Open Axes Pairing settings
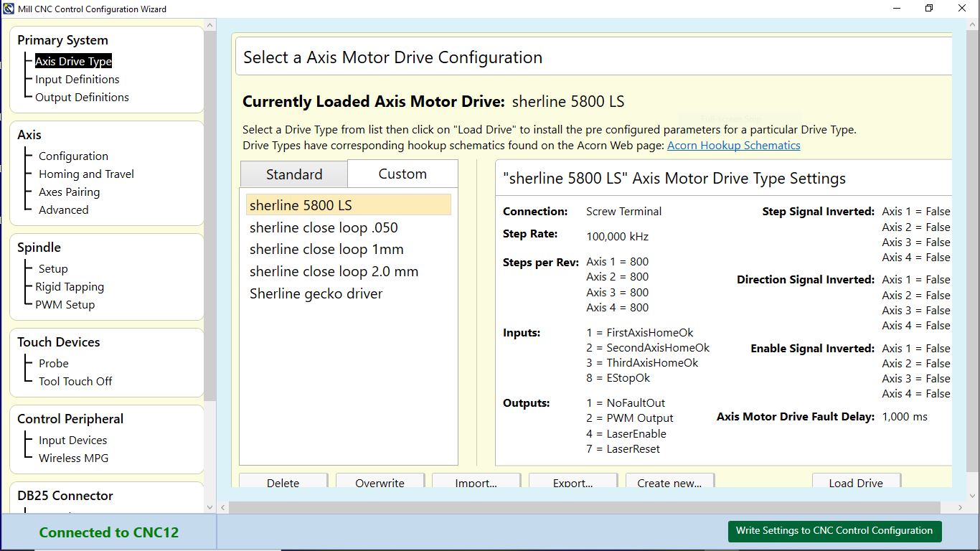Image resolution: width=980 pixels, height=551 pixels. click(x=69, y=192)
